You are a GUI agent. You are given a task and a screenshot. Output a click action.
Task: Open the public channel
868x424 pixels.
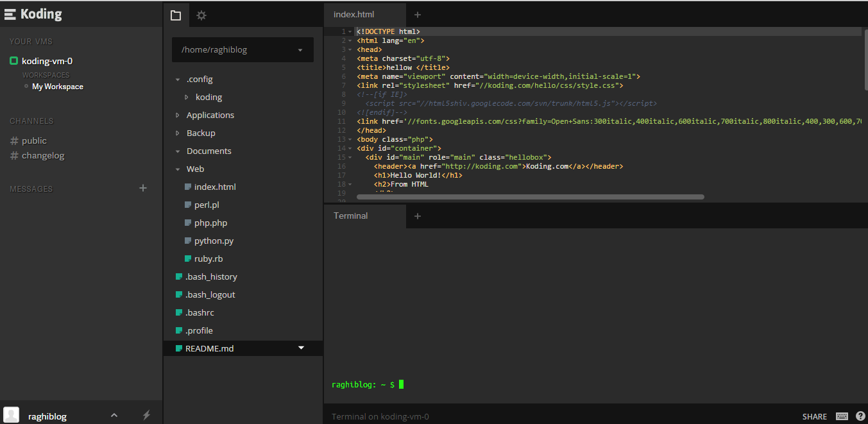tap(34, 140)
